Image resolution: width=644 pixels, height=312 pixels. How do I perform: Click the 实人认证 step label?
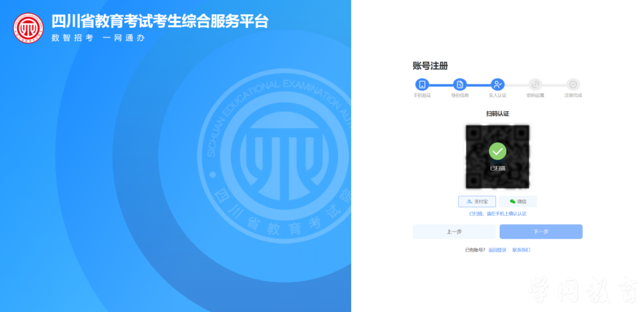(497, 95)
